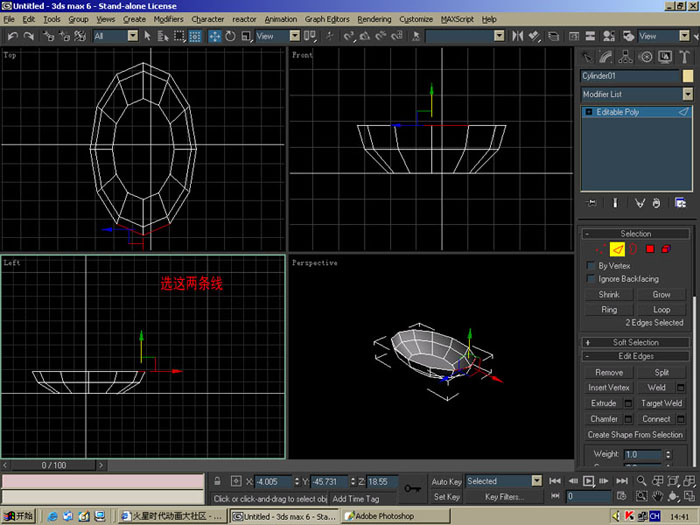Screen dimensions: 700x525
Task: Open the Customize menu
Action: [x=416, y=19]
